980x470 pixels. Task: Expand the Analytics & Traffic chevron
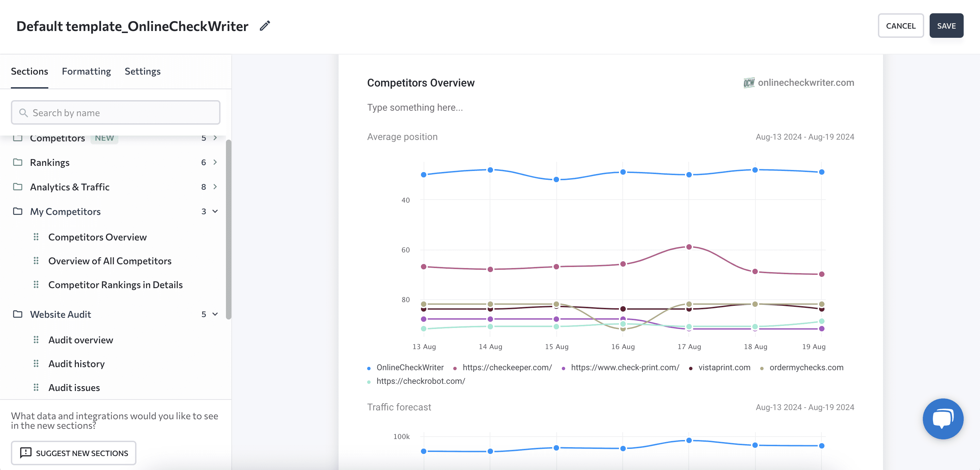coord(215,187)
